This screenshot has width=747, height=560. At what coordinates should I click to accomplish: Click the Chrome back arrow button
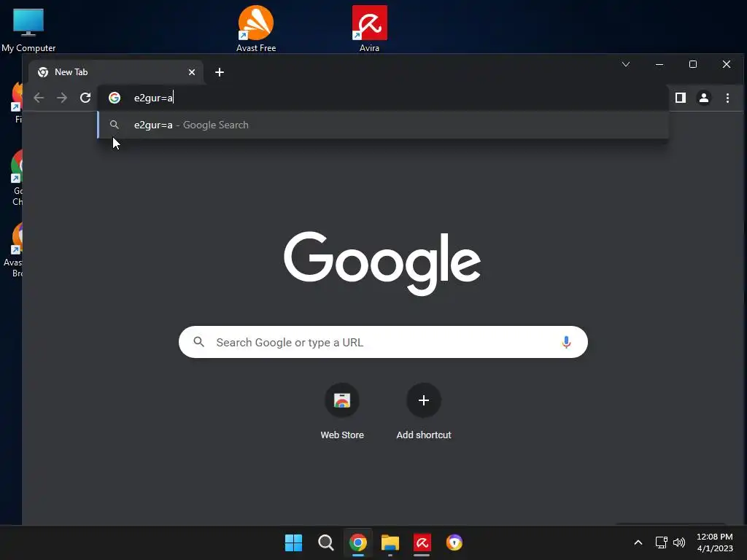click(39, 98)
